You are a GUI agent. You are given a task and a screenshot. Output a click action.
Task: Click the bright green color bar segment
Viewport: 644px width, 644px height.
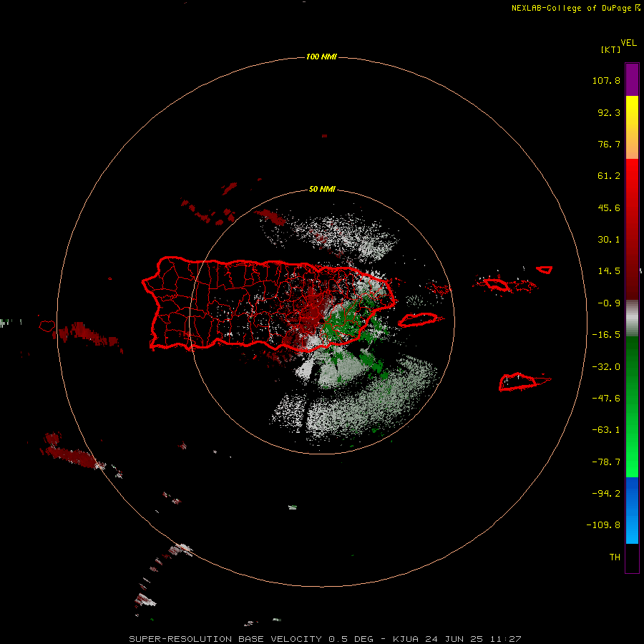(632, 406)
